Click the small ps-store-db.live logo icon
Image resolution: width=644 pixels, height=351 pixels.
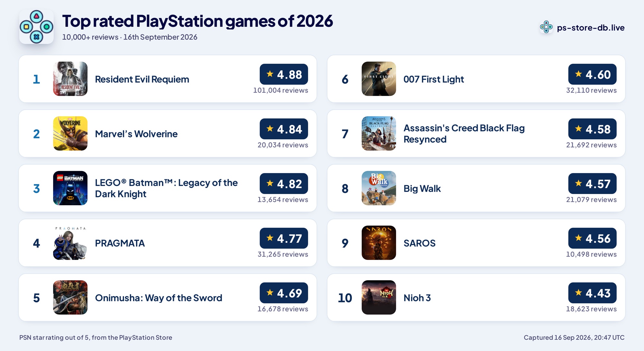pos(546,27)
